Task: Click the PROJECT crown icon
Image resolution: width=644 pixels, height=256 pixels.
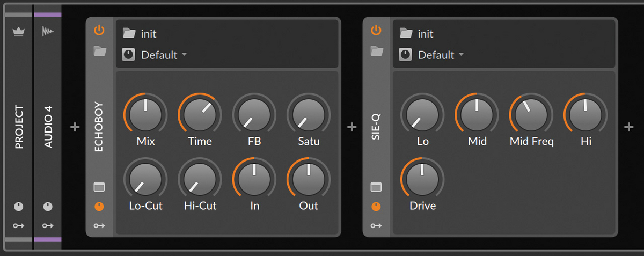Action: (19, 32)
